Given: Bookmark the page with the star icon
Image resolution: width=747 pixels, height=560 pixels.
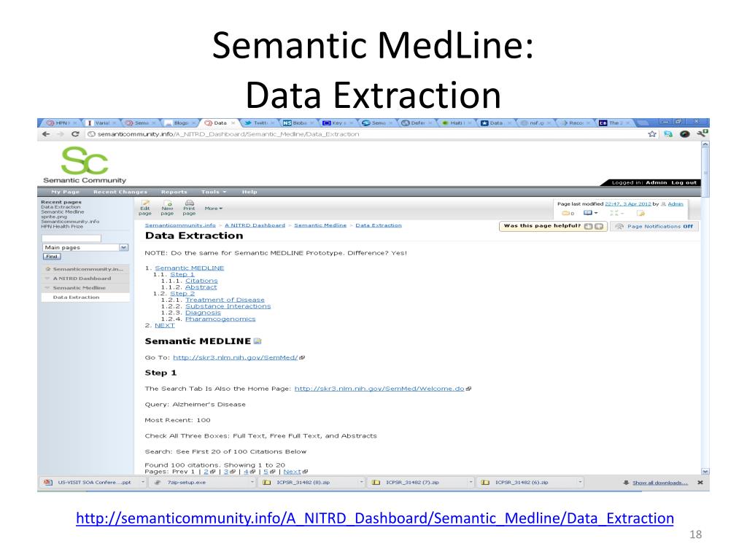Looking at the screenshot, I should [652, 134].
